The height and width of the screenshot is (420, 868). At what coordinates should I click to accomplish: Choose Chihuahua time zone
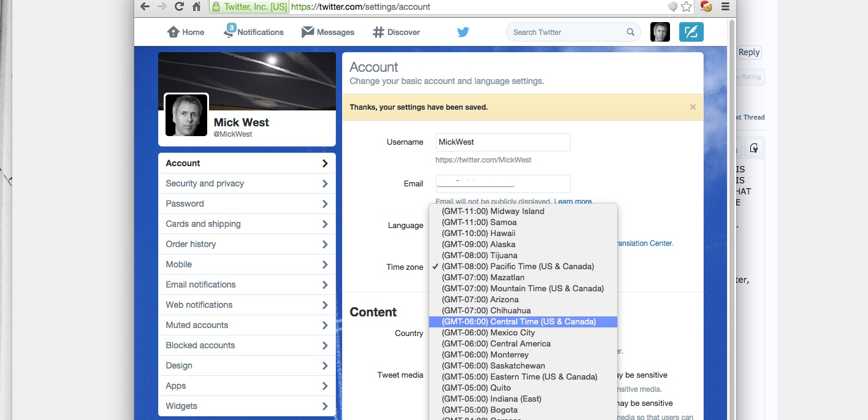523,310
